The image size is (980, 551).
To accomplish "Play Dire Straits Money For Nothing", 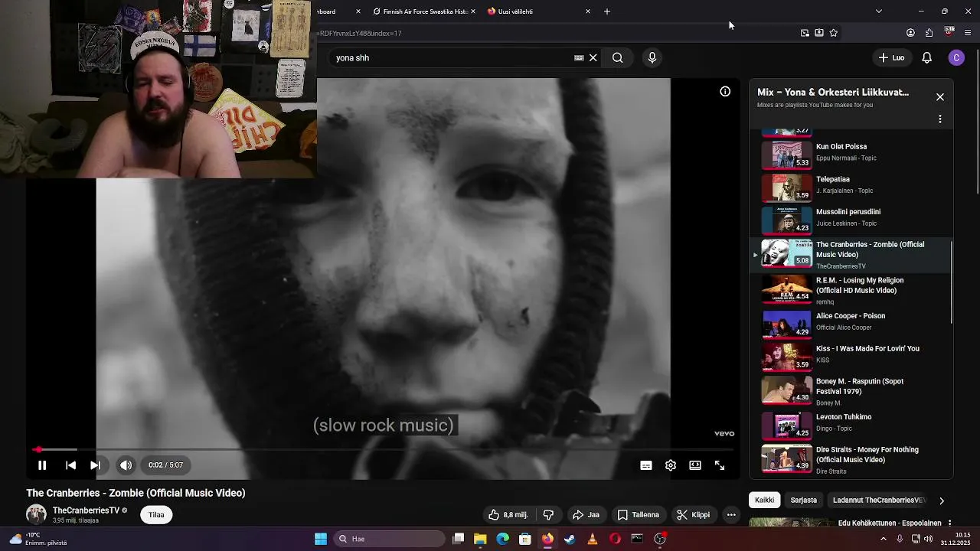I will pos(850,459).
